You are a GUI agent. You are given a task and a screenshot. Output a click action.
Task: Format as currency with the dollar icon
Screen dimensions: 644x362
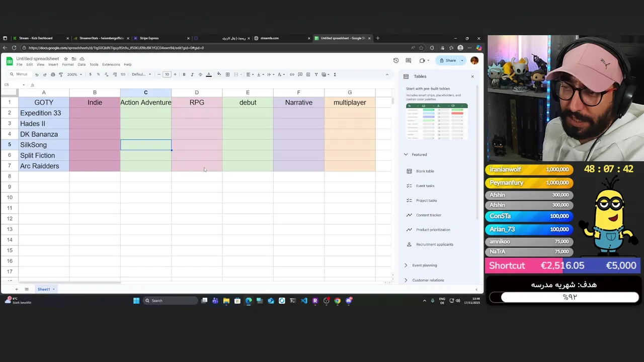click(x=90, y=74)
